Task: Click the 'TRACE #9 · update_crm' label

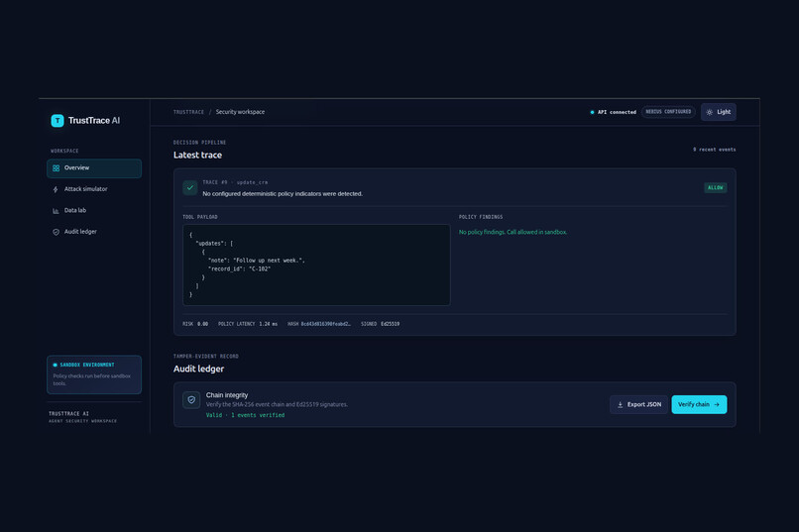Action: click(235, 182)
